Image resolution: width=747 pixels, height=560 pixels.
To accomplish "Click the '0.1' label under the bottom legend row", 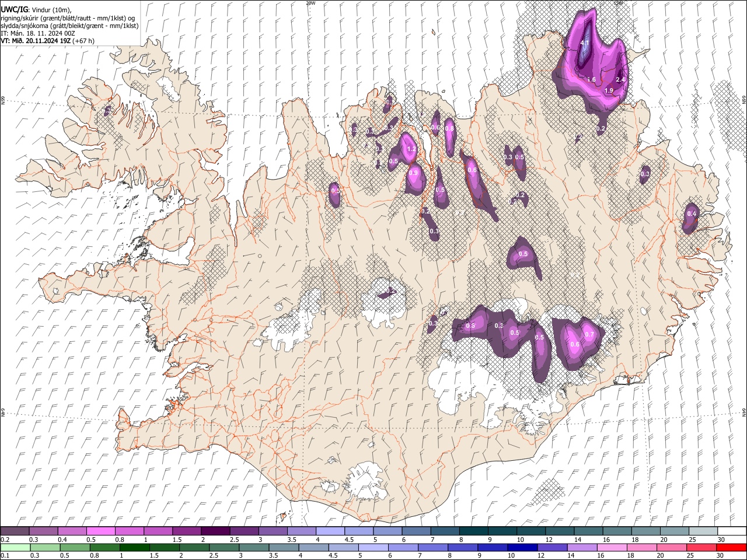I will pos(5,556).
